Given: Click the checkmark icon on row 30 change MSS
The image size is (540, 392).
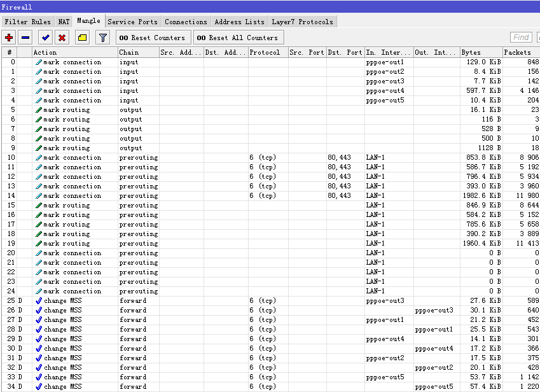Looking at the screenshot, I should pos(39,348).
